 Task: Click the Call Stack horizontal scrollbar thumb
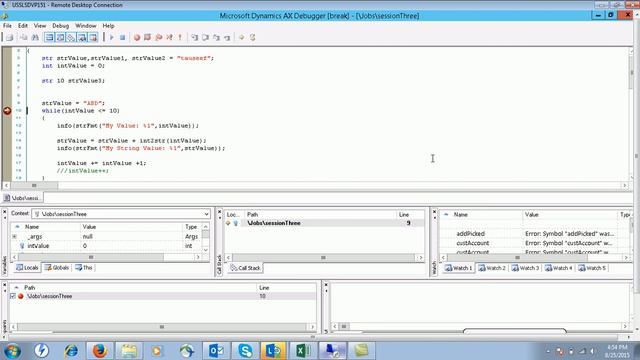(323, 258)
